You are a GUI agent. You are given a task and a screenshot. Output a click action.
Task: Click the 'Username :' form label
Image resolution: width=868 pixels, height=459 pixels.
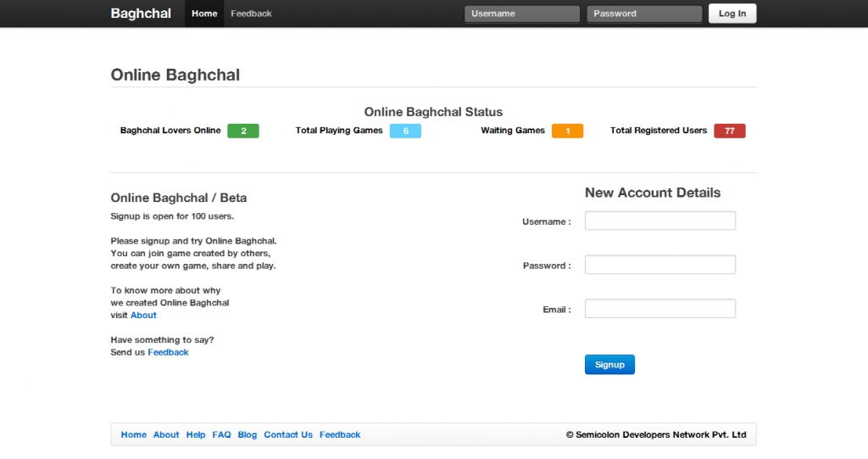point(547,221)
